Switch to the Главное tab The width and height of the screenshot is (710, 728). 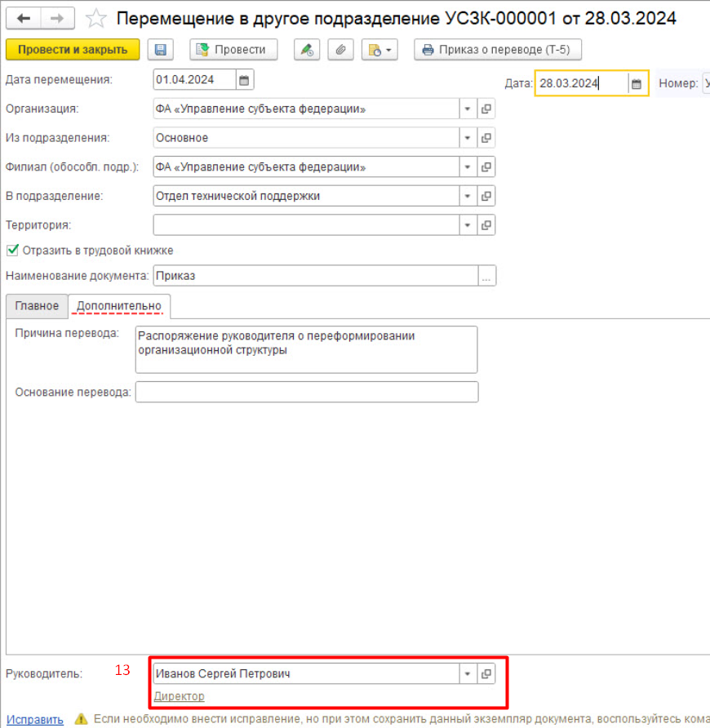(x=38, y=306)
